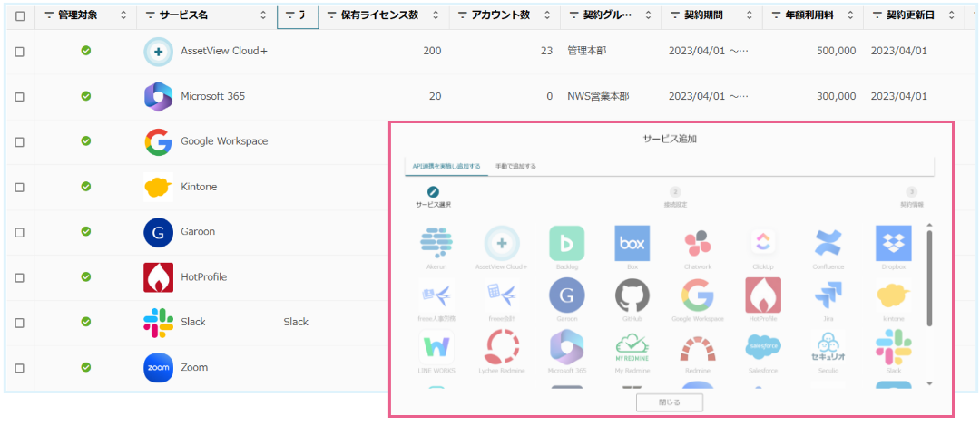Open the Zoom row icon in the table

(x=158, y=367)
